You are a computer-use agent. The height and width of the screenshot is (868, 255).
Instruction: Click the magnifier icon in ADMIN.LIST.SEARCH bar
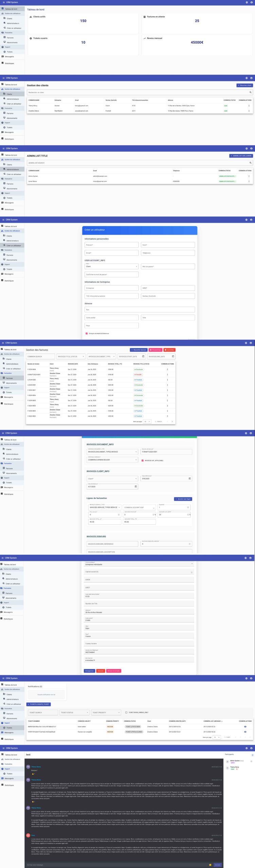point(251,163)
